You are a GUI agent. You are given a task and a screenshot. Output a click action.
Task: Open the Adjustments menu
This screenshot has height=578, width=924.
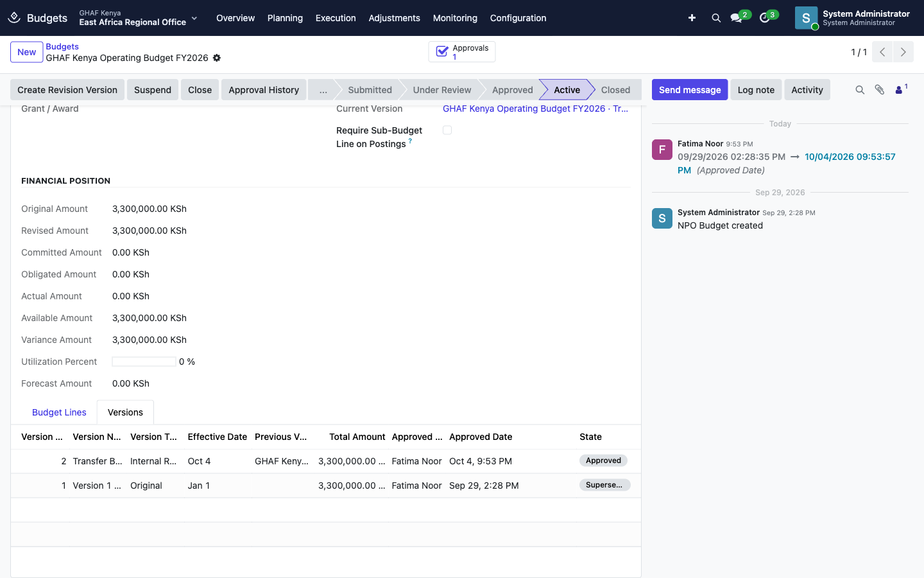[x=395, y=18]
